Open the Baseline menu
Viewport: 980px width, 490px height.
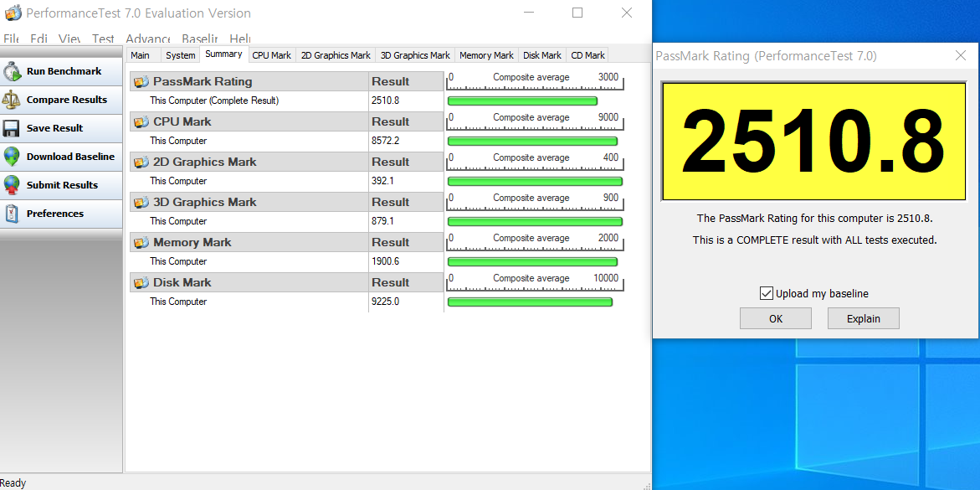[x=200, y=39]
